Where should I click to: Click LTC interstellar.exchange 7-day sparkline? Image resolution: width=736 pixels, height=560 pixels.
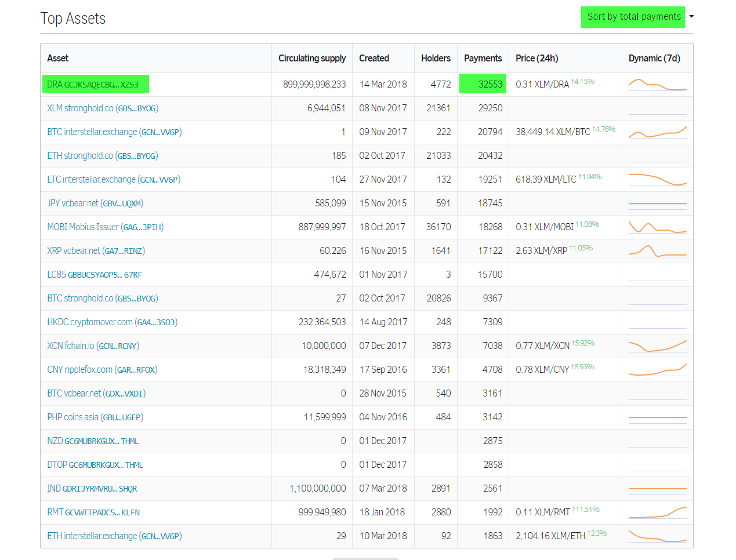click(658, 180)
